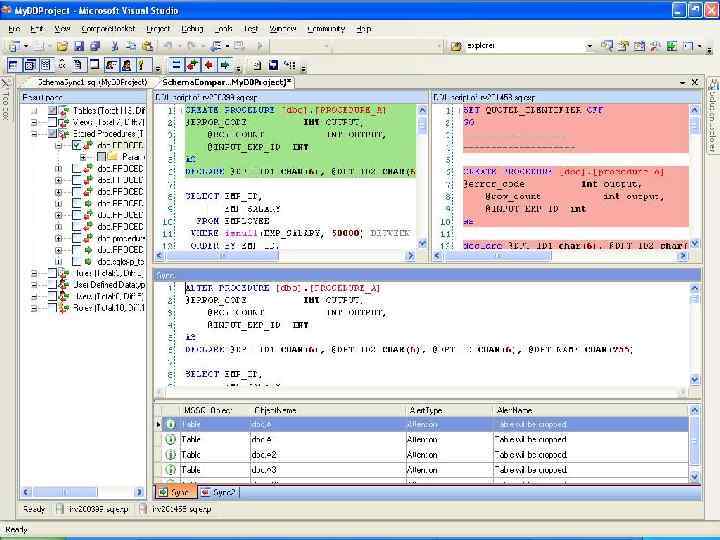Collapse the Stored Procedures tree node
This screenshot has height=540, width=720.
34,134
